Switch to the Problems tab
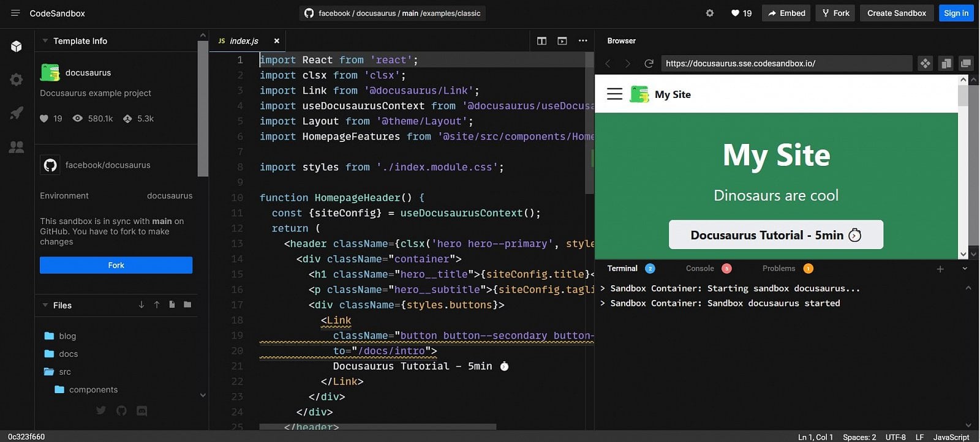 (778, 268)
